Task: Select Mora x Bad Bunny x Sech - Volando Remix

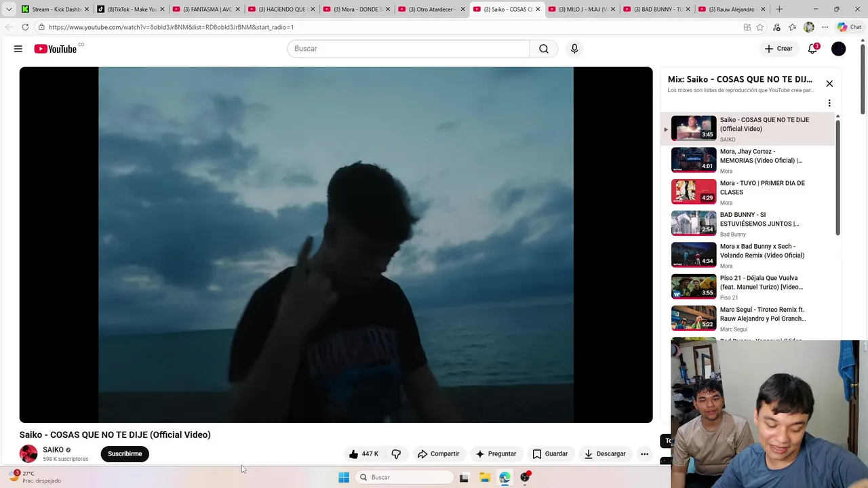Action: click(x=747, y=255)
